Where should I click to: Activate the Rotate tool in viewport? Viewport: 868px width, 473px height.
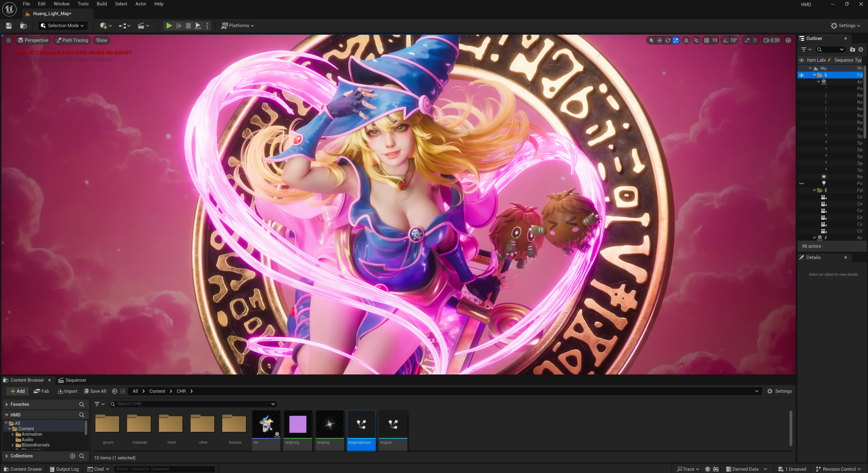[667, 40]
